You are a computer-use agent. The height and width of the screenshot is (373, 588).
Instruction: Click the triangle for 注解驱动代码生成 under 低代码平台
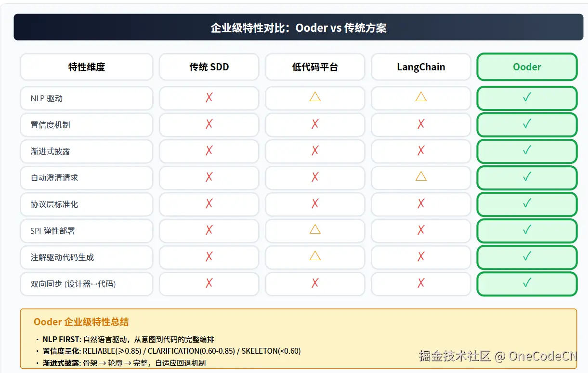(315, 256)
